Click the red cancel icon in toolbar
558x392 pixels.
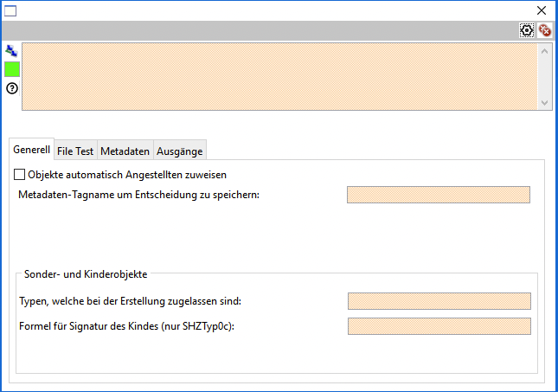coord(545,30)
